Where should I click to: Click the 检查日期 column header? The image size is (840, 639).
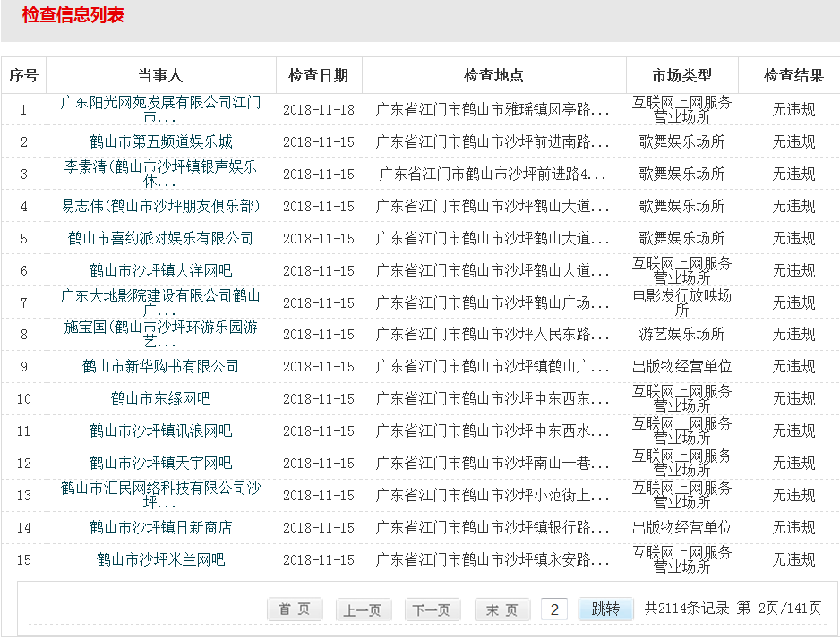click(318, 76)
